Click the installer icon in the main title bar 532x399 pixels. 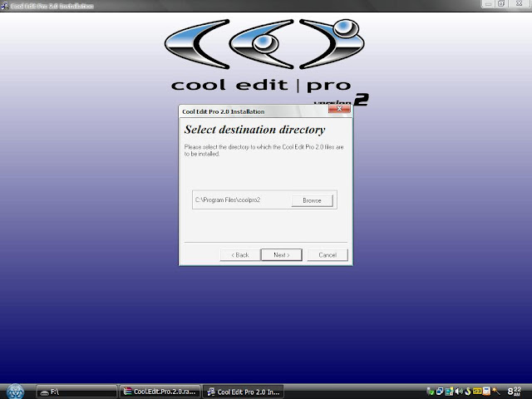pos(4,6)
